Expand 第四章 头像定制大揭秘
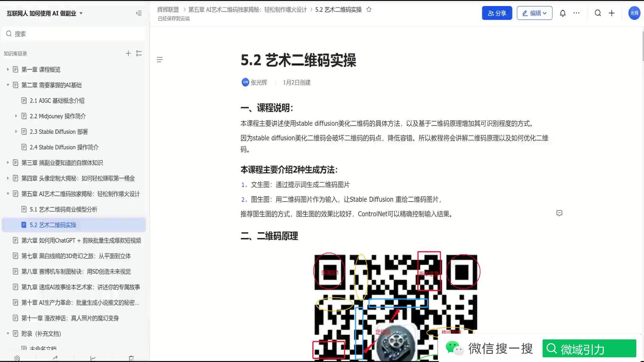The width and height of the screenshot is (644, 362). [x=8, y=178]
